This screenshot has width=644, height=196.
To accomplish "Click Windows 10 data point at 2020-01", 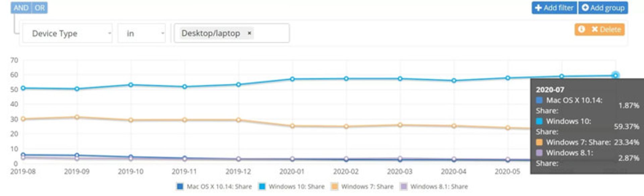I will pyautogui.click(x=292, y=79).
